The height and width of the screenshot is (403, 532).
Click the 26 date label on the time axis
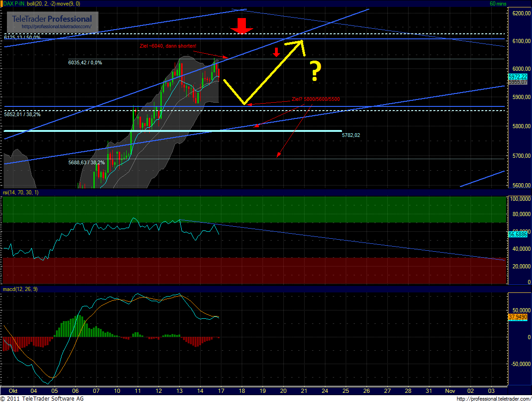click(367, 391)
